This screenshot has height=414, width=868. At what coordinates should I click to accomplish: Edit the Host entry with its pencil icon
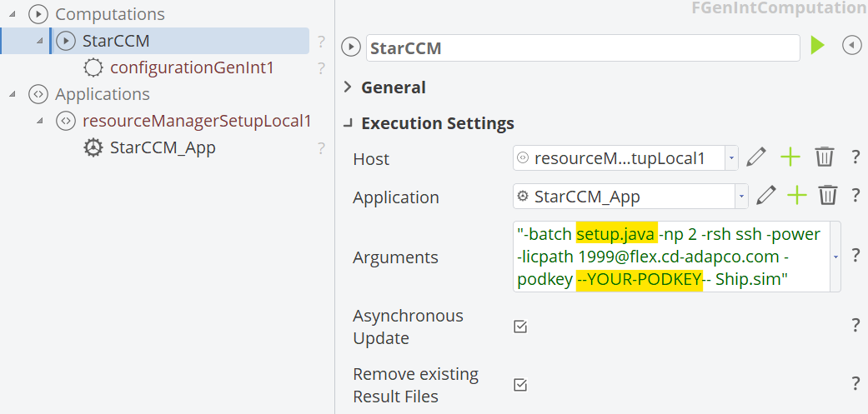point(755,157)
